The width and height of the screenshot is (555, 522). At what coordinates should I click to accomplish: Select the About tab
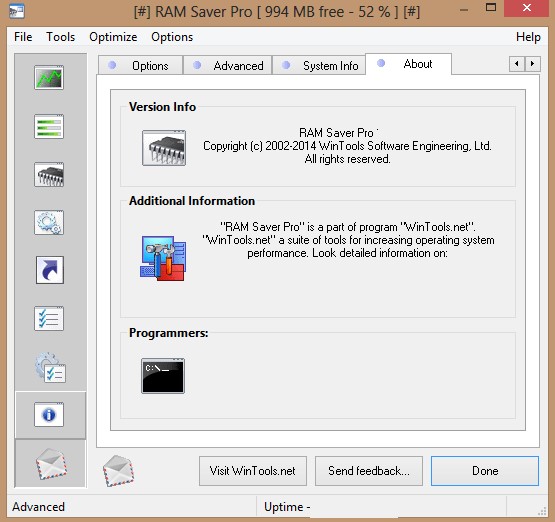408,64
